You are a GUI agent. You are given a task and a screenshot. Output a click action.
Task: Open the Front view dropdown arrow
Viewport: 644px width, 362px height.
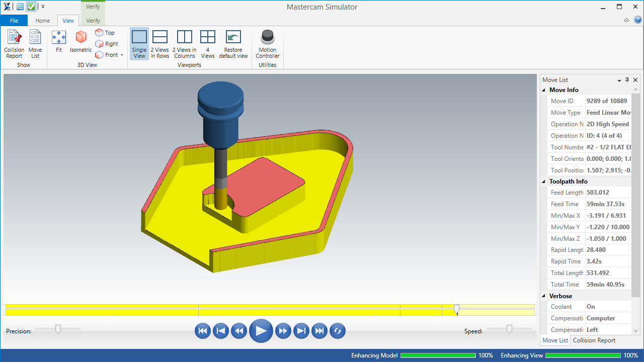[122, 55]
